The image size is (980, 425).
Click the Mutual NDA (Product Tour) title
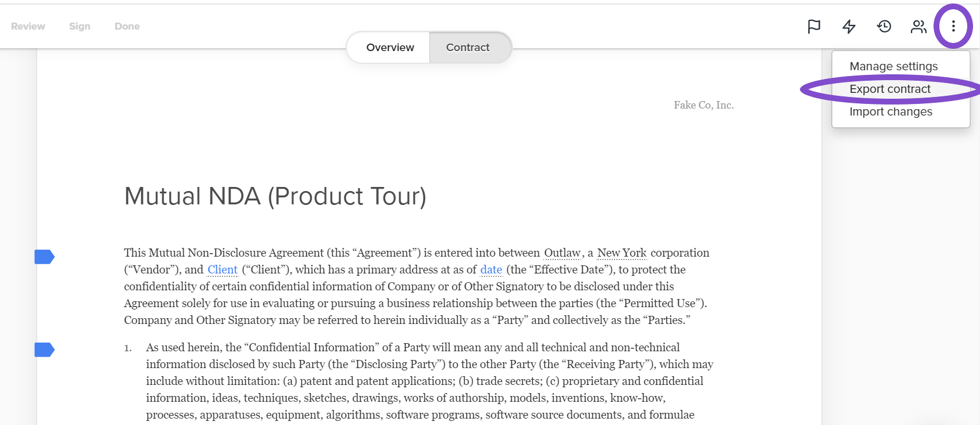click(x=275, y=196)
